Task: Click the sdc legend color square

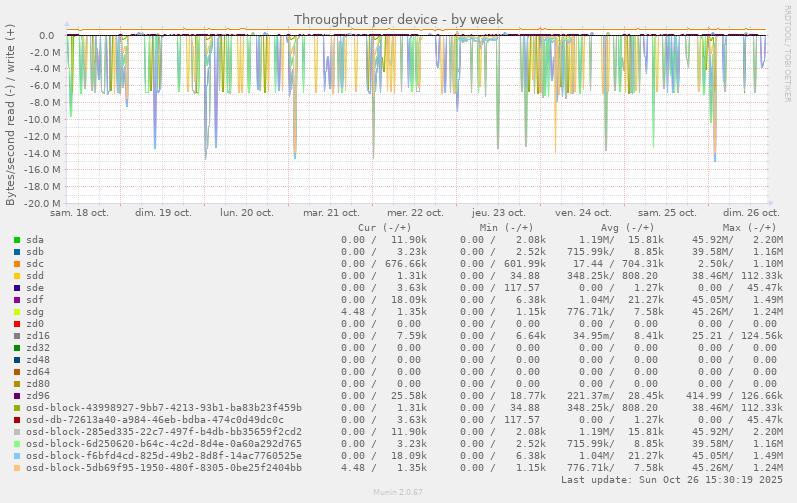Action: 17,264
